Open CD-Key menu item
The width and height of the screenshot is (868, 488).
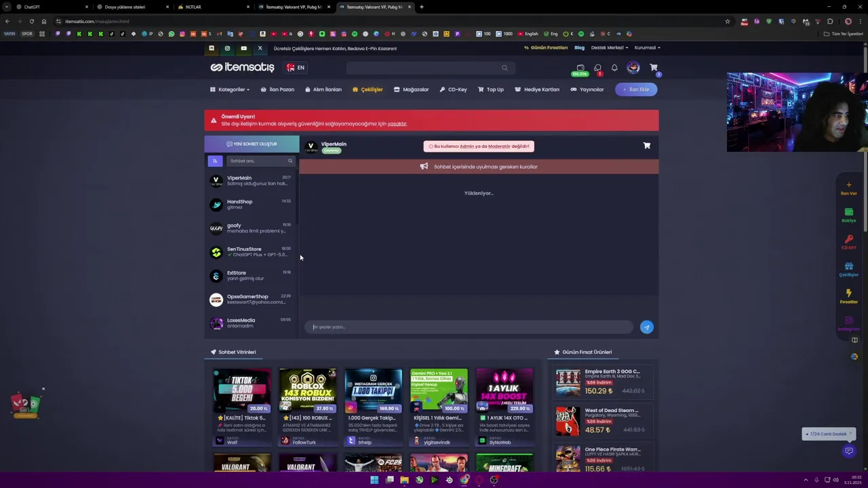453,89
